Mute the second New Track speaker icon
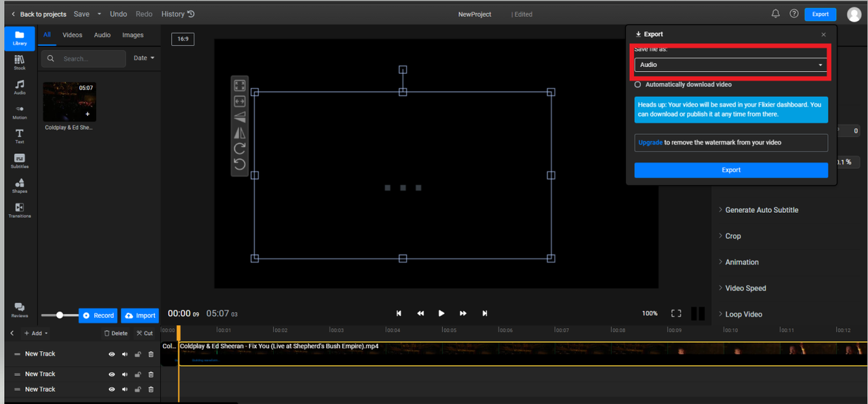Image resolution: width=868 pixels, height=404 pixels. [125, 374]
